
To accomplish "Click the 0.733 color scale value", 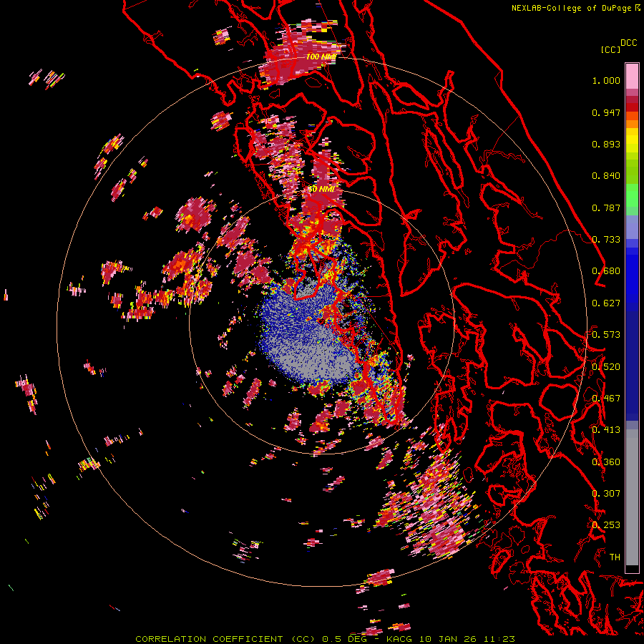I will (606, 240).
